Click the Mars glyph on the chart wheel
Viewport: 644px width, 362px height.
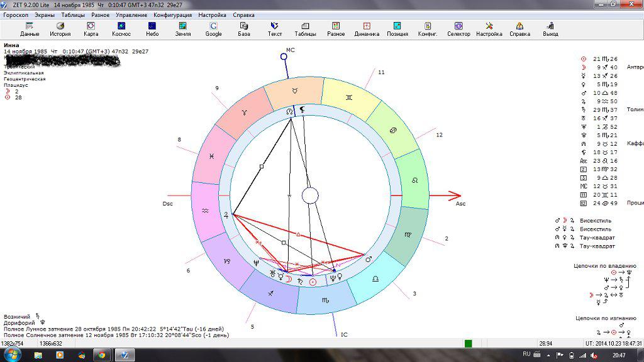(369, 259)
